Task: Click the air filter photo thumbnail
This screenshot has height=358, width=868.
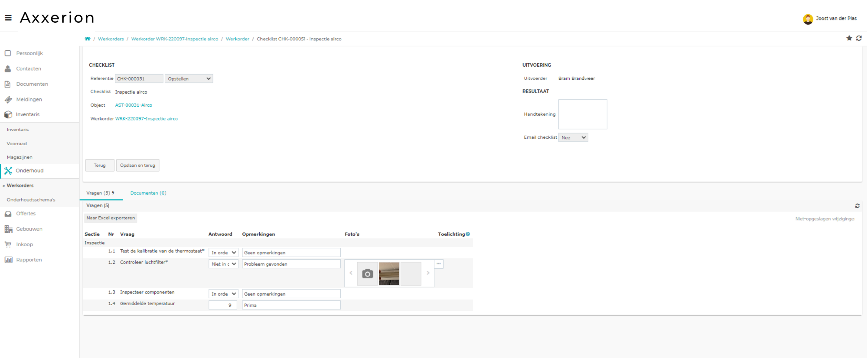Action: coord(389,273)
